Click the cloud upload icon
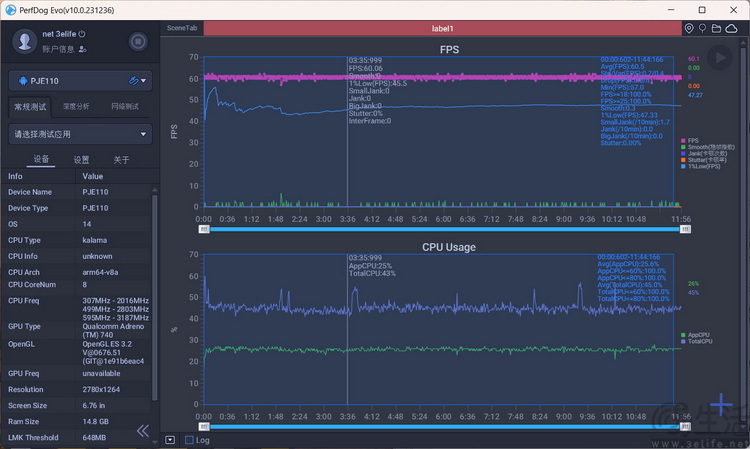Screen dimensions: 750x449 [x=731, y=29]
